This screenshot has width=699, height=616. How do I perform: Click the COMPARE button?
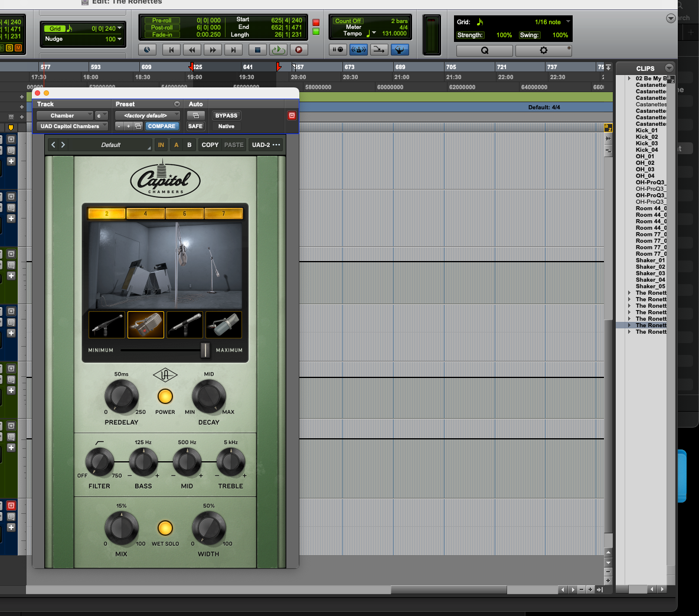point(162,126)
